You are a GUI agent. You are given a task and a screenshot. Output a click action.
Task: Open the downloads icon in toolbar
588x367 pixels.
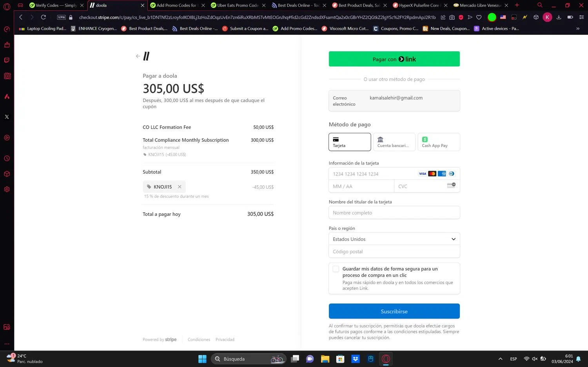(x=559, y=17)
